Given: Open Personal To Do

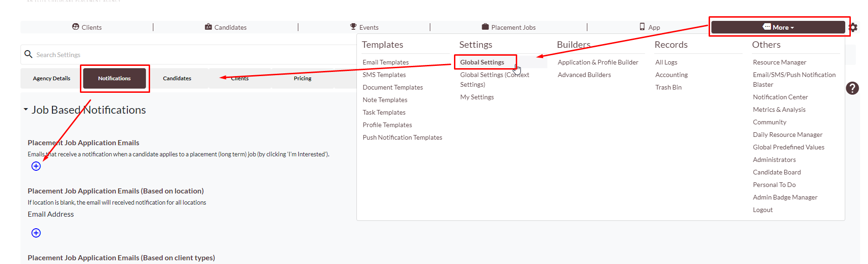Looking at the screenshot, I should 774,185.
